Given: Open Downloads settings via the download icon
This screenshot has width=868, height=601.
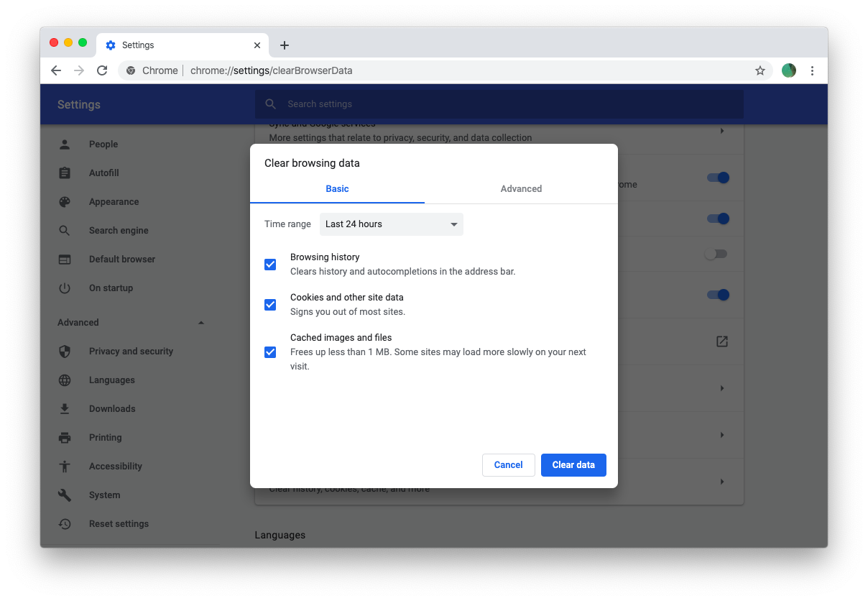Looking at the screenshot, I should [65, 408].
